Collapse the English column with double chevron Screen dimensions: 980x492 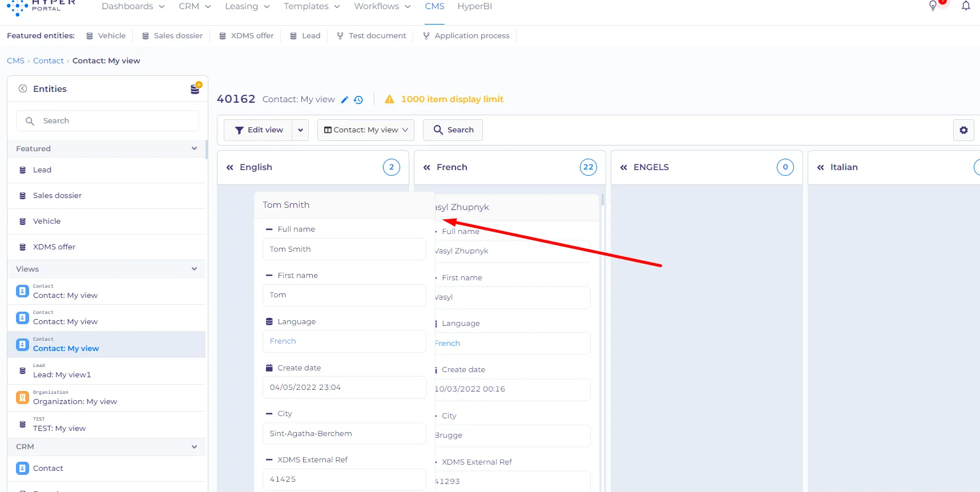pyautogui.click(x=230, y=167)
